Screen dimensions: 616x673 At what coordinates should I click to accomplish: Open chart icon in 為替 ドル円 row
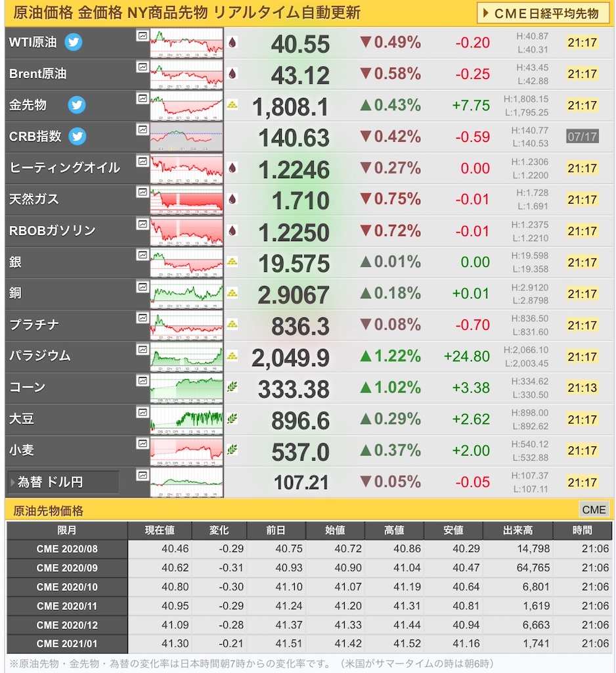[x=143, y=475]
